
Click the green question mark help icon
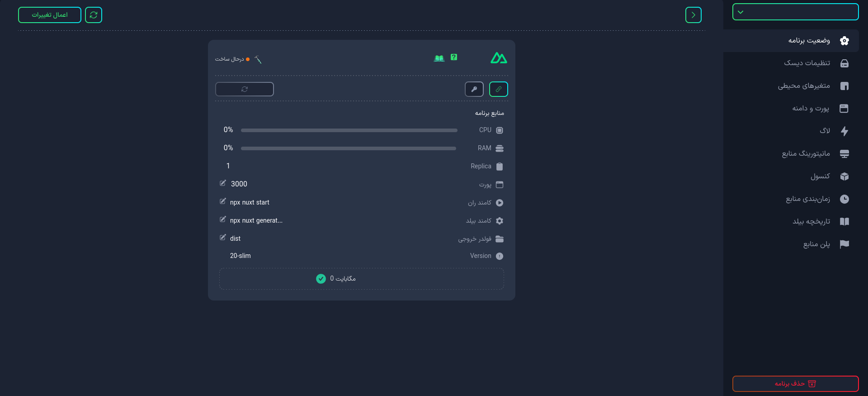click(x=454, y=57)
